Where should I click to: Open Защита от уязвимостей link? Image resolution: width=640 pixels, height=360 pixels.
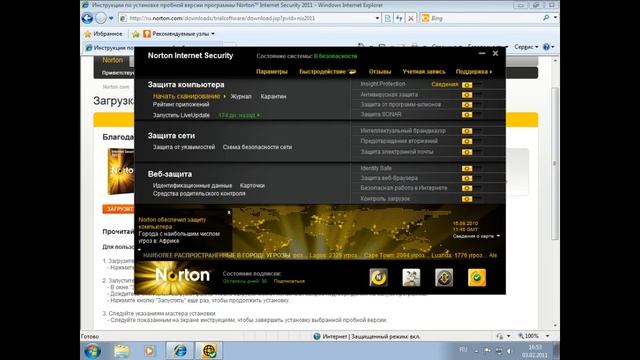click(x=184, y=147)
